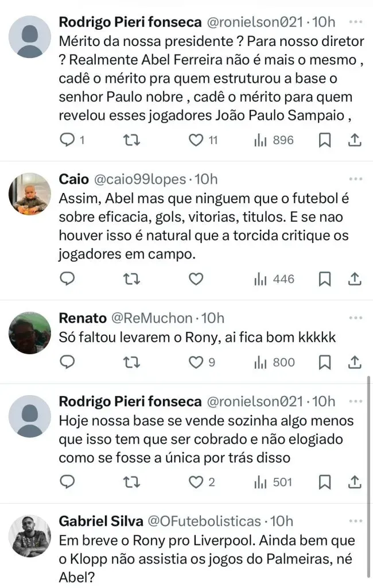Like Caio's tweet about futebol eficacia
Viewport: 373px width, 588px height.
(x=196, y=279)
